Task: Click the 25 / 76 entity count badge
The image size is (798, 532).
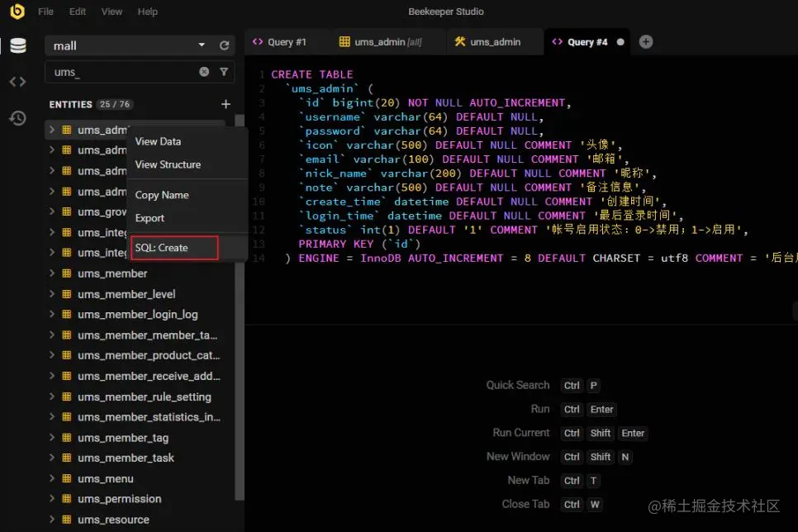Action: (115, 104)
